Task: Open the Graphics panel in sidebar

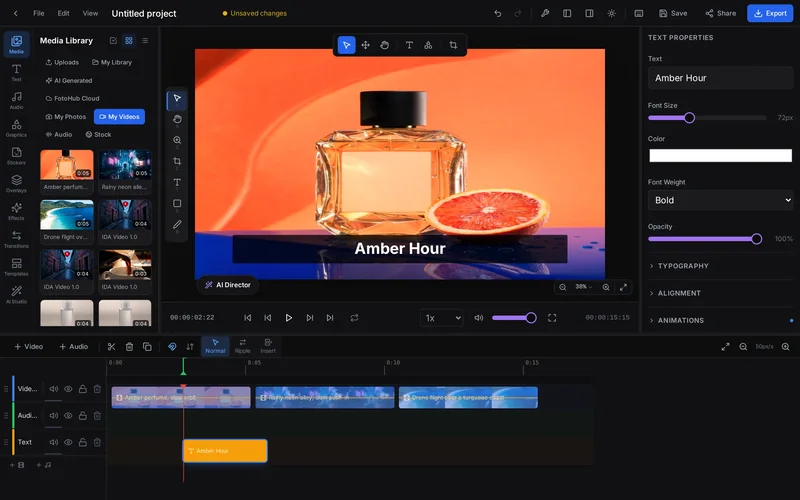Action: tap(16, 128)
